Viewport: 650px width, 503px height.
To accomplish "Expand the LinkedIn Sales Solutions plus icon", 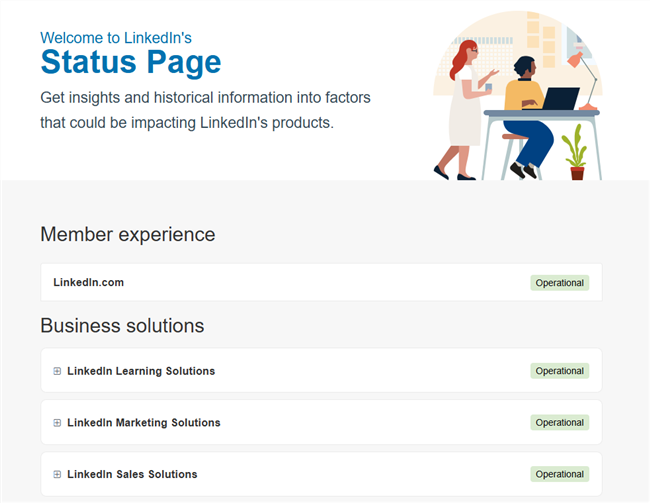I will [57, 474].
